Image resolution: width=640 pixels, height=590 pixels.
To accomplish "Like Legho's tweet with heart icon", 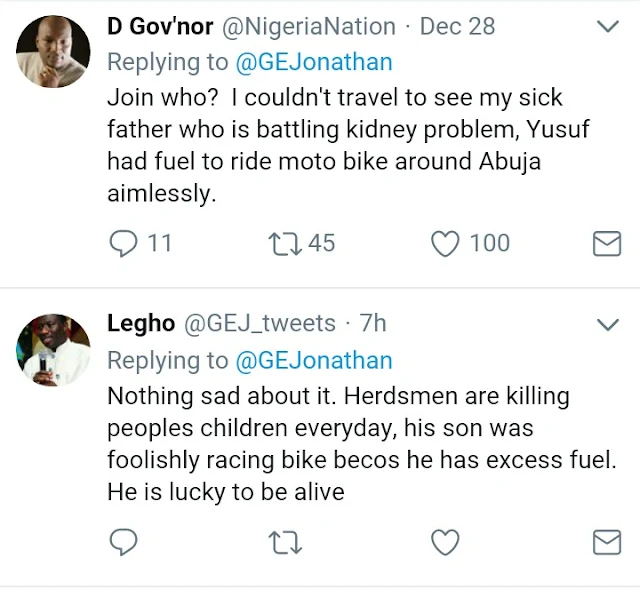I will point(445,541).
